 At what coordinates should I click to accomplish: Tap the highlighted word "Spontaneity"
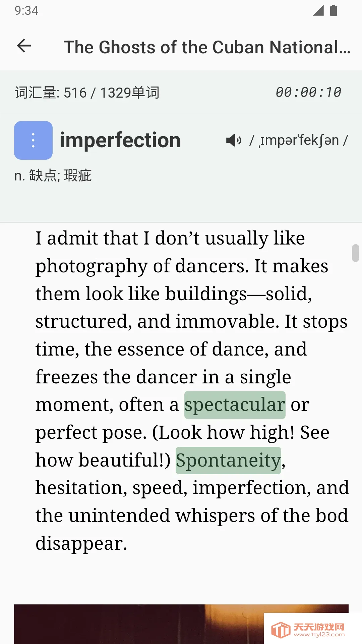pos(228,461)
